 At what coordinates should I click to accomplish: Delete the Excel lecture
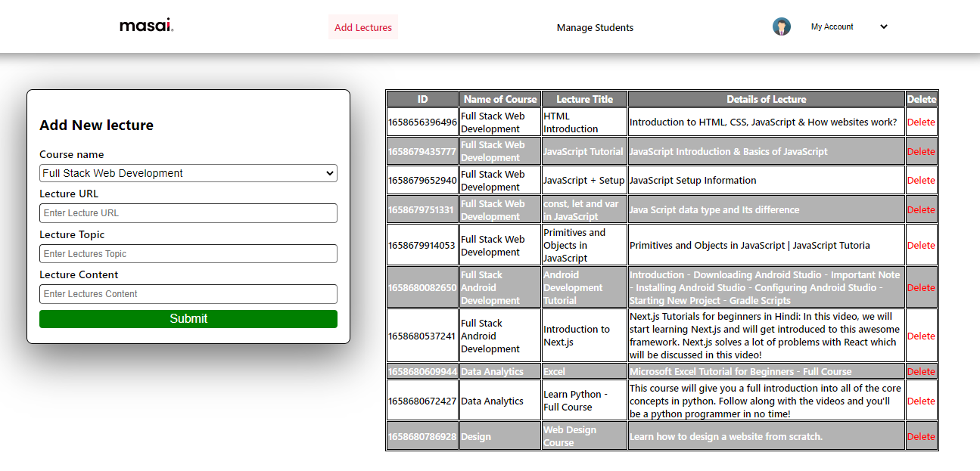pos(921,372)
